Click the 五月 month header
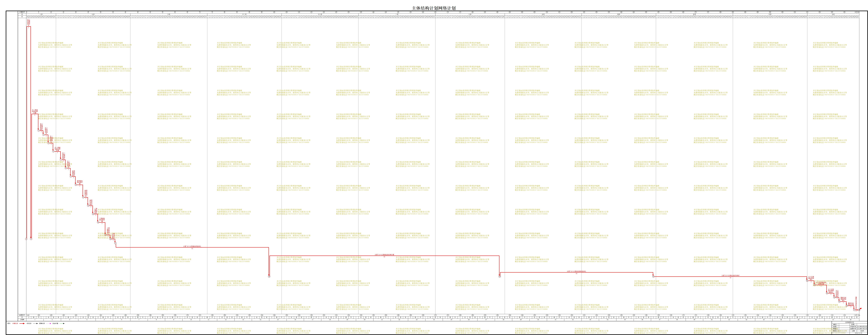The height and width of the screenshot is (335, 868). point(694,15)
